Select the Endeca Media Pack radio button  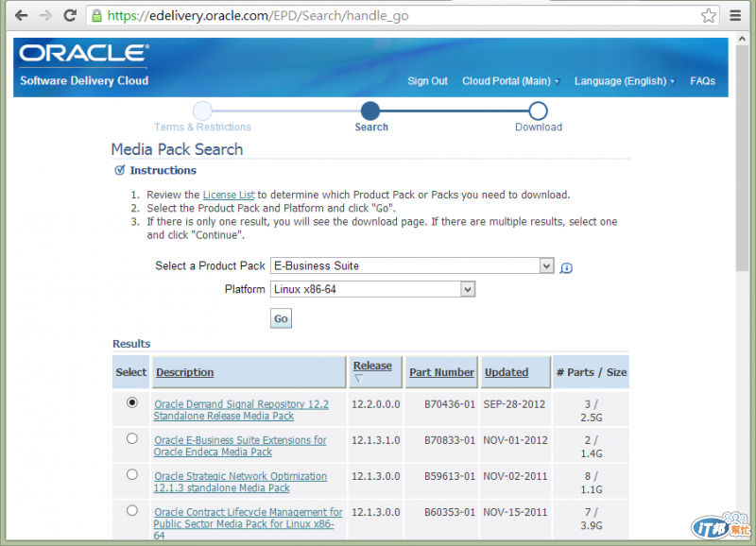click(x=132, y=438)
